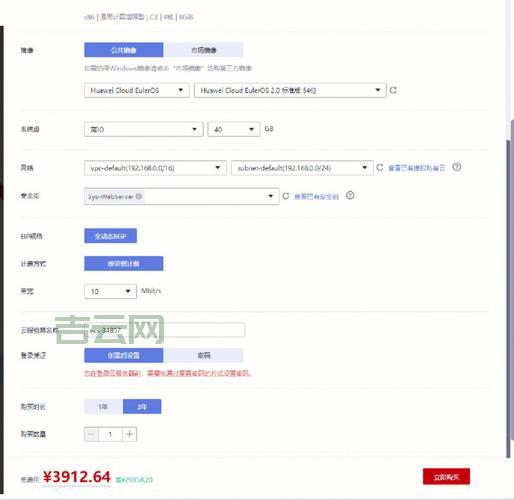Viewport: 514px width, 500px height.
Task: Decrease the purchase quantity with the minus button
Action: 91,434
